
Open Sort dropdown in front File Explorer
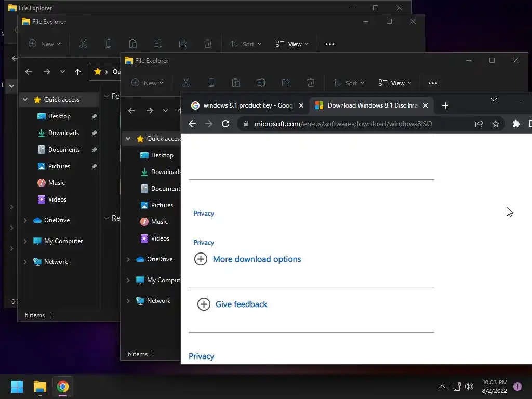(x=348, y=83)
